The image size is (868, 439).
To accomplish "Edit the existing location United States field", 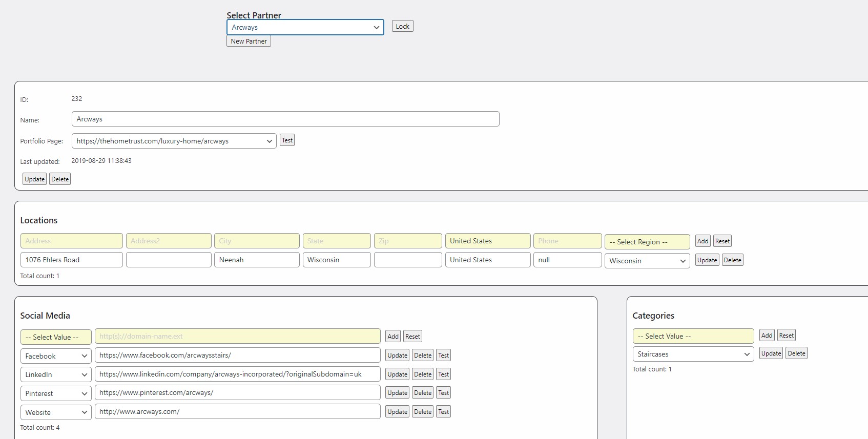I will point(487,260).
